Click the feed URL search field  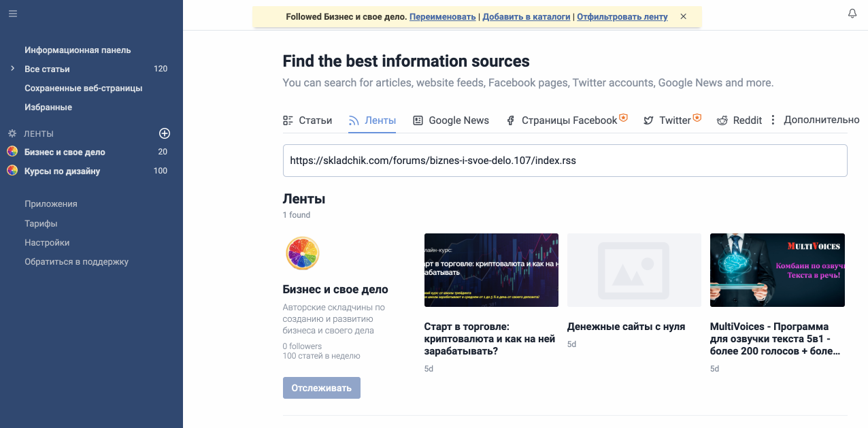[x=565, y=161]
